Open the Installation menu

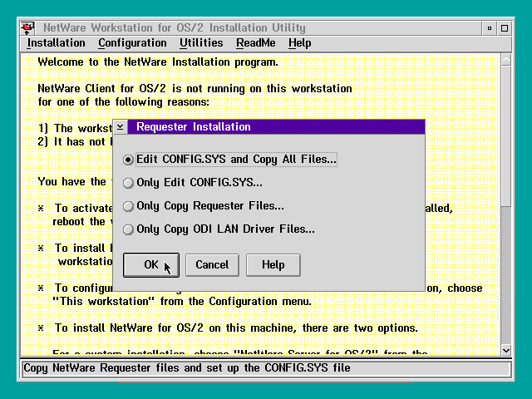pos(56,43)
